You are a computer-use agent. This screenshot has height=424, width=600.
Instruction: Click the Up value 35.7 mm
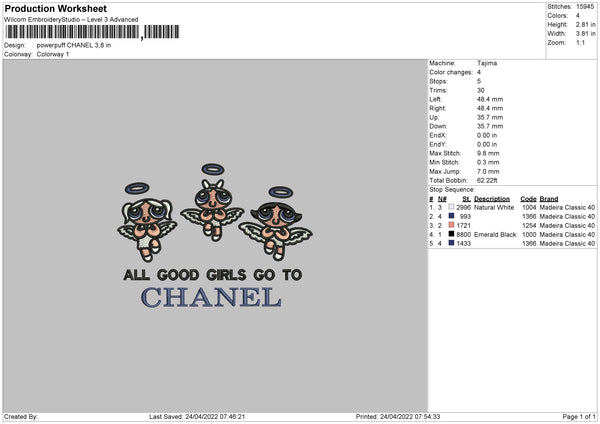pos(490,117)
